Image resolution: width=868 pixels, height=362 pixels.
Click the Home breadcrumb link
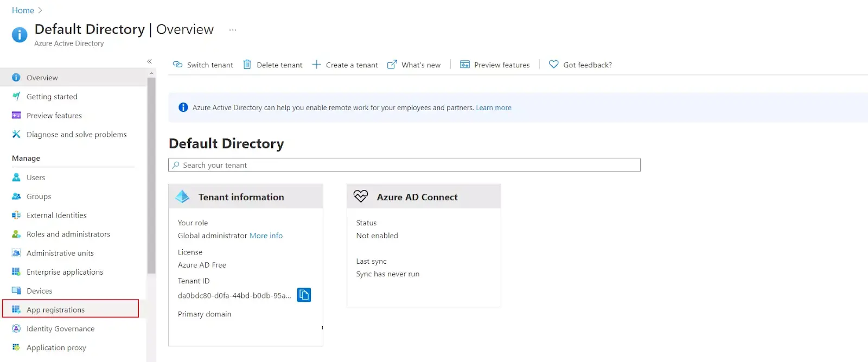23,10
